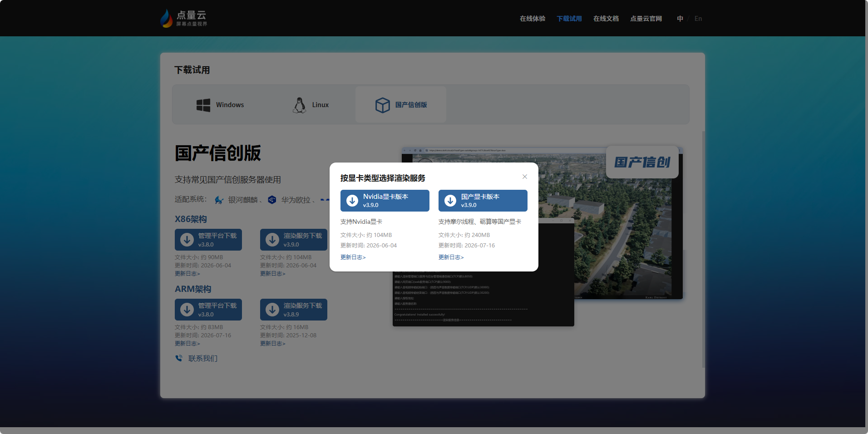Click ARM 管理平台下载 v3.8.0 button
The width and height of the screenshot is (868, 434).
(x=208, y=310)
